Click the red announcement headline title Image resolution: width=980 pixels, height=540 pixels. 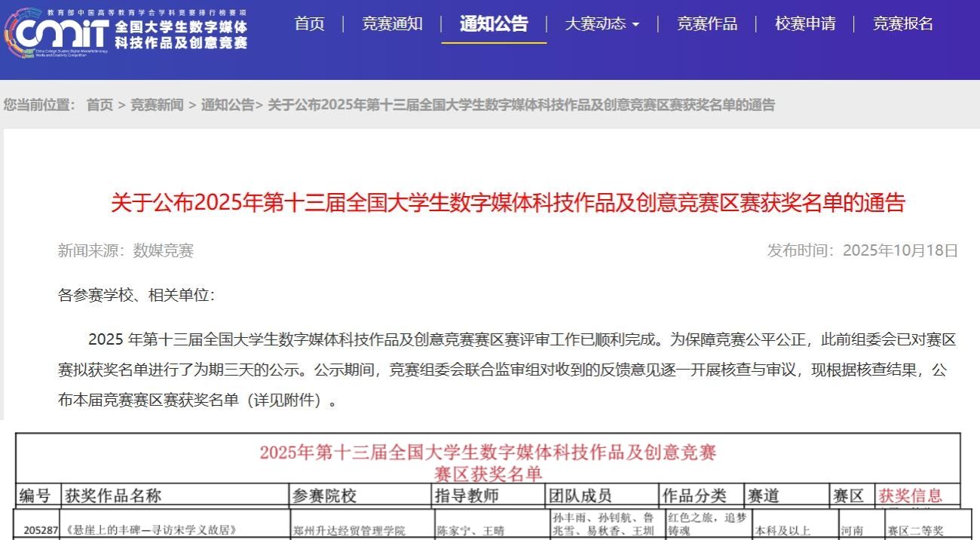tap(507, 204)
